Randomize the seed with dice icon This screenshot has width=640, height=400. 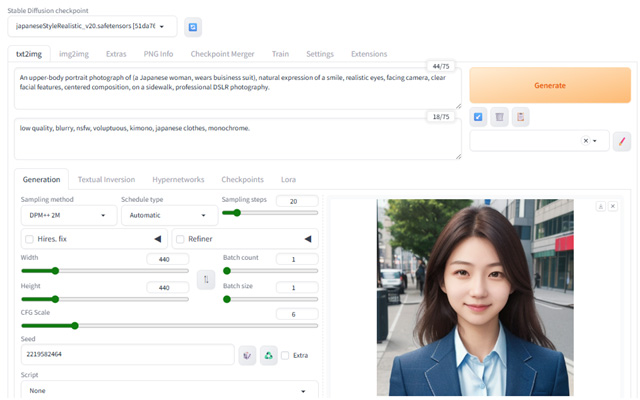click(x=247, y=355)
